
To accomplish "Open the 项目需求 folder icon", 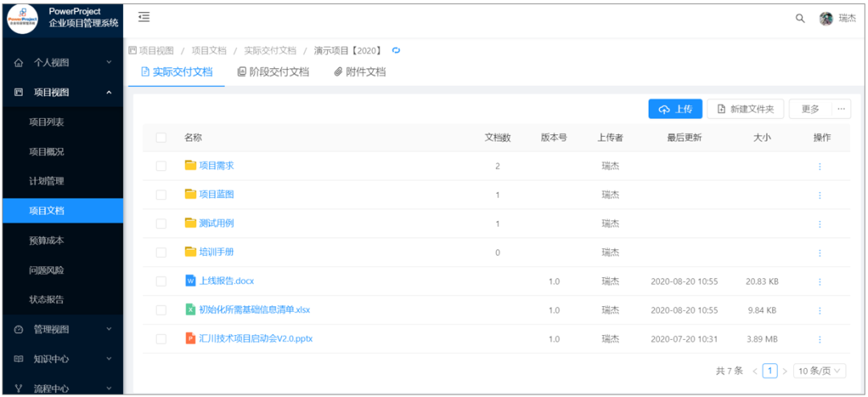I will [190, 165].
